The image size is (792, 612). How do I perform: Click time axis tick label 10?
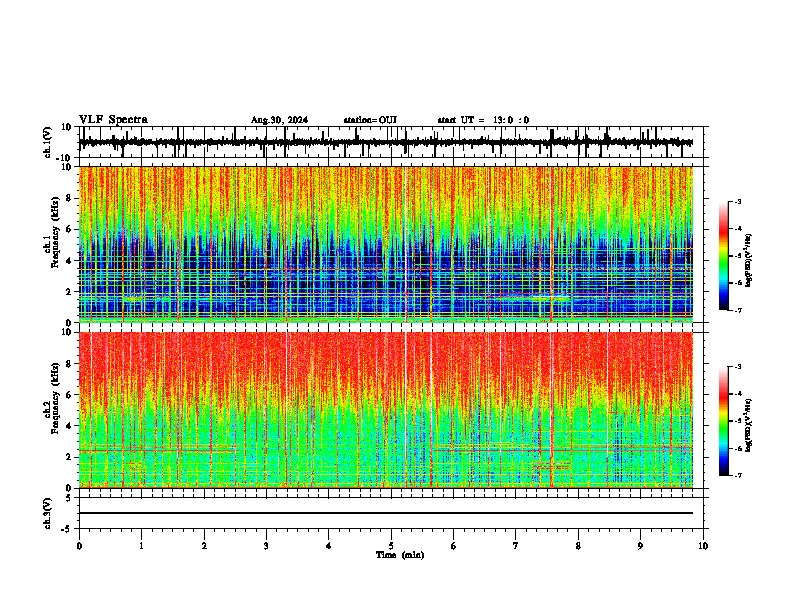703,546
